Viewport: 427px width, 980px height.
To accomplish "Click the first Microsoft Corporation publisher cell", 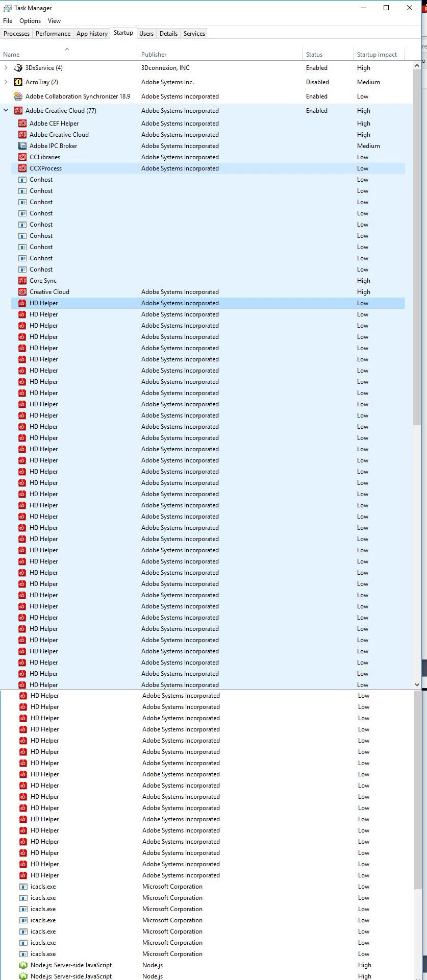I will pyautogui.click(x=172, y=887).
